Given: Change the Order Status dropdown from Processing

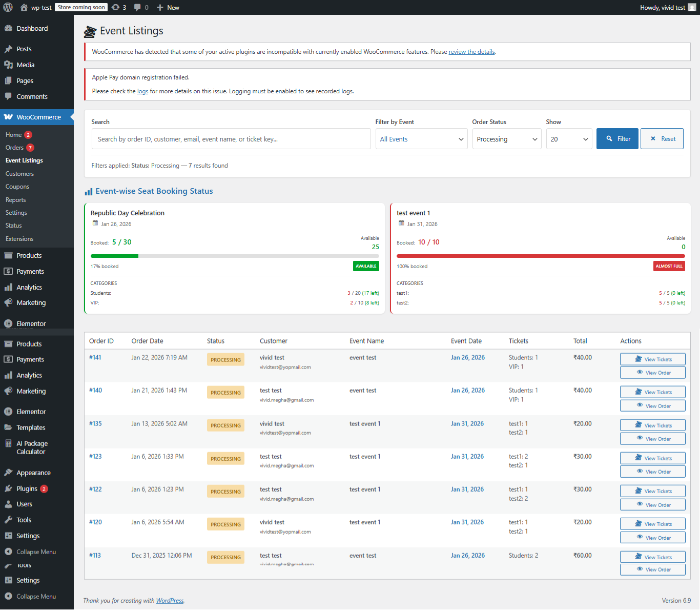Looking at the screenshot, I should tap(506, 138).
